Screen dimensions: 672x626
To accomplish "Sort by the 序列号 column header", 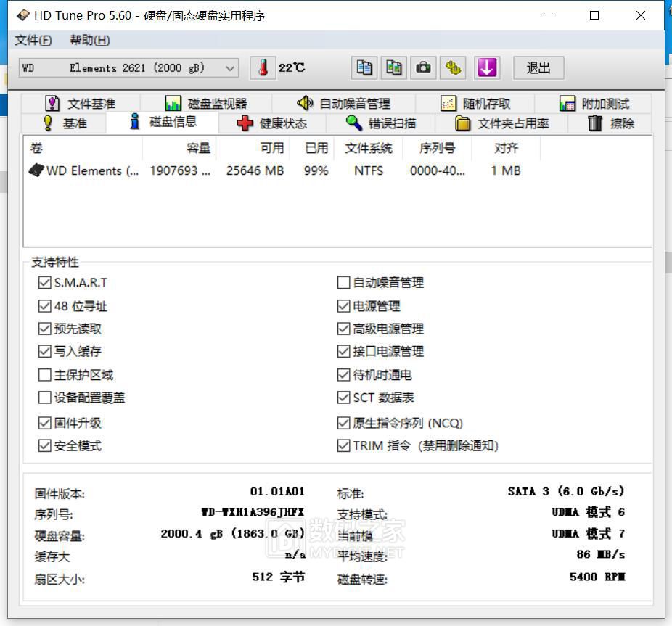I will click(x=437, y=148).
